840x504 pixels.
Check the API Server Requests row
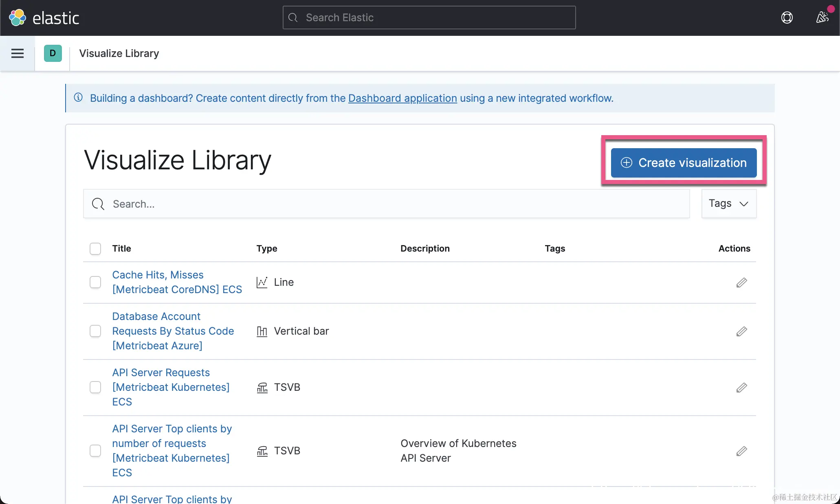coord(95,387)
